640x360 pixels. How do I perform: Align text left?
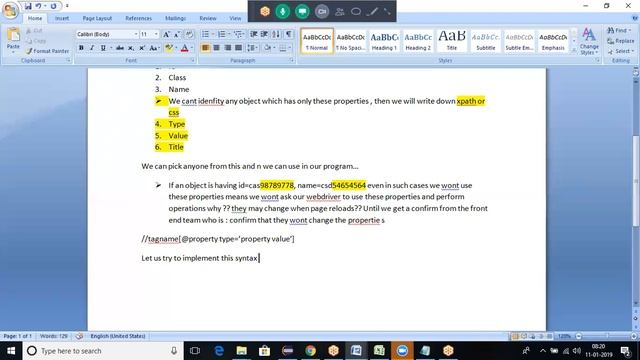pos(205,48)
